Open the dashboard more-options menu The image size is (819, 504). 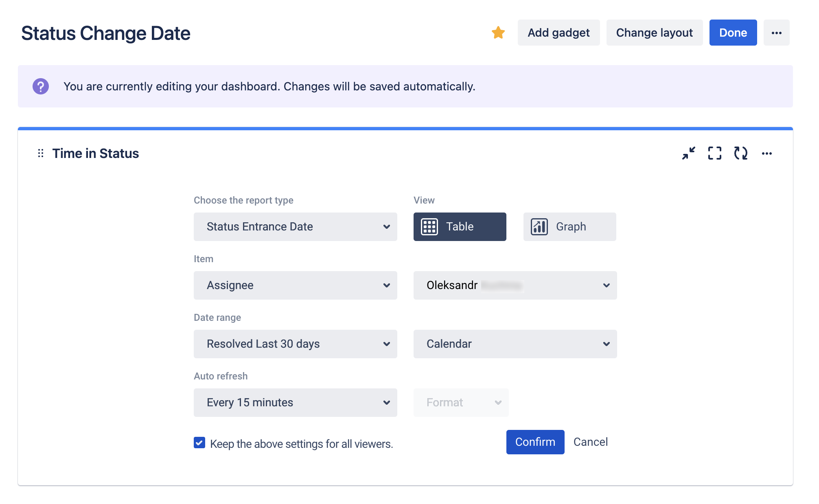pos(776,33)
